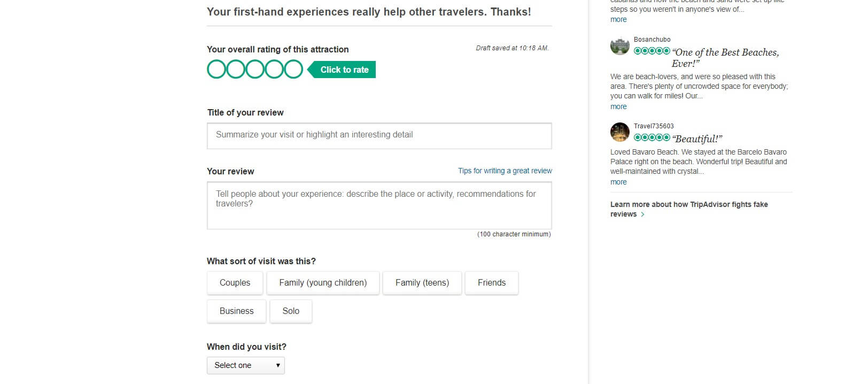Viewport: 868px width, 384px height.
Task: Expand 'more' on Bosanchubo's beach review
Action: pyautogui.click(x=618, y=106)
